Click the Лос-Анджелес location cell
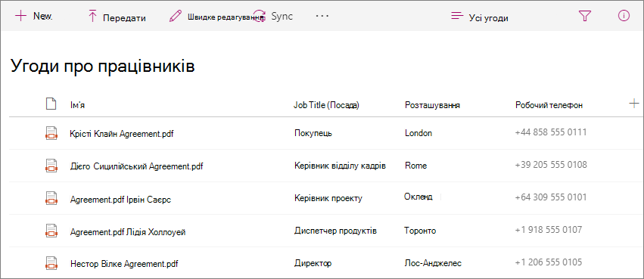 [x=433, y=263]
